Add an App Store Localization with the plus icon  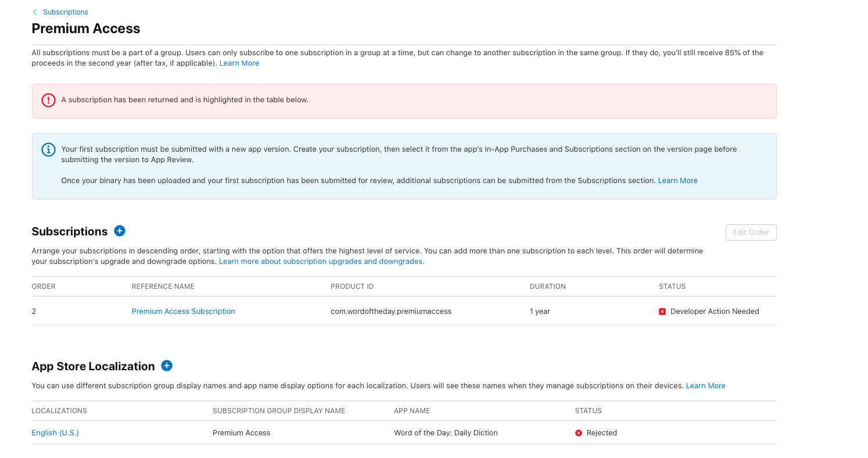pyautogui.click(x=167, y=366)
